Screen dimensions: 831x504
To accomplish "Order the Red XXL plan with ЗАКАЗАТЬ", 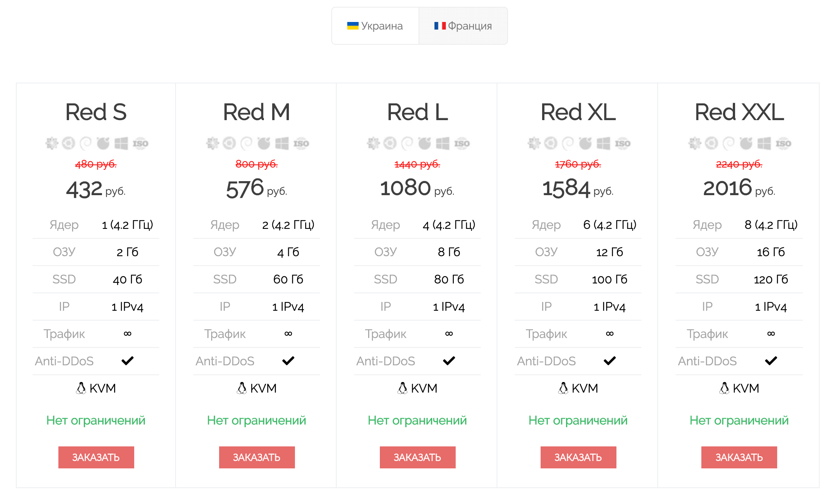I will (x=739, y=457).
